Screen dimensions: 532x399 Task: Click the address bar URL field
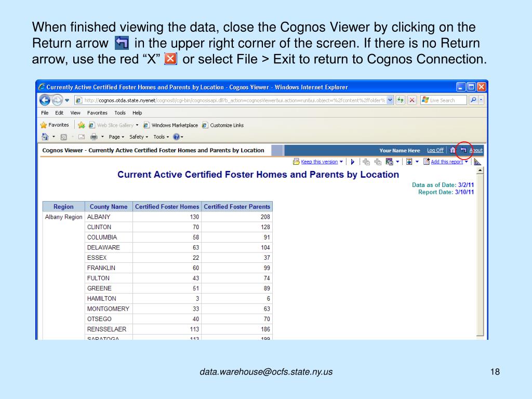click(x=234, y=100)
